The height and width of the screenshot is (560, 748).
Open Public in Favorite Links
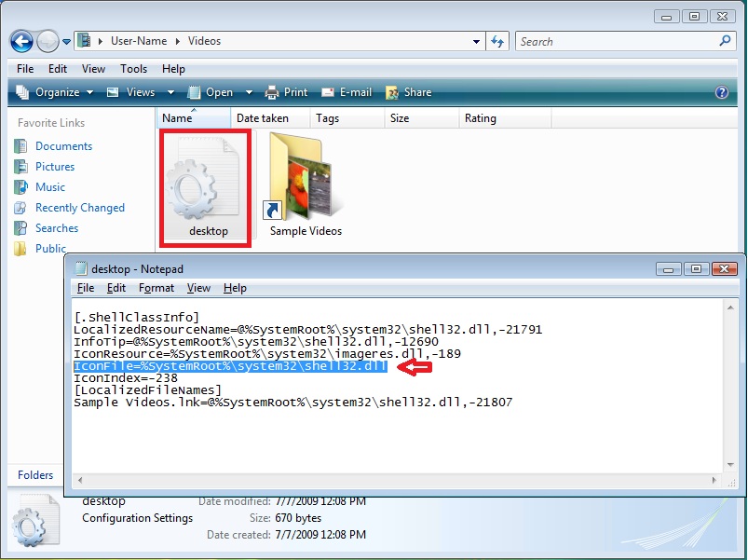click(50, 248)
